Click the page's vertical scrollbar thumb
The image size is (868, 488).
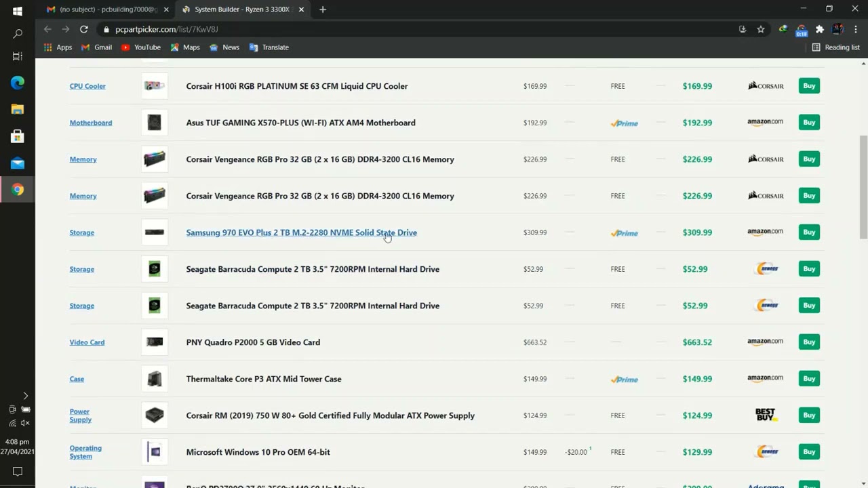point(863,186)
